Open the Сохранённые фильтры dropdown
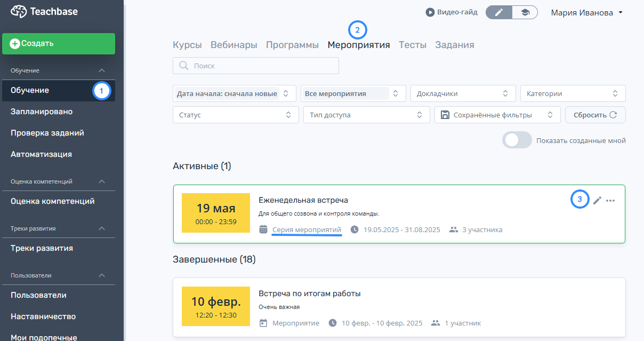Image resolution: width=644 pixels, height=341 pixels. pos(498,115)
